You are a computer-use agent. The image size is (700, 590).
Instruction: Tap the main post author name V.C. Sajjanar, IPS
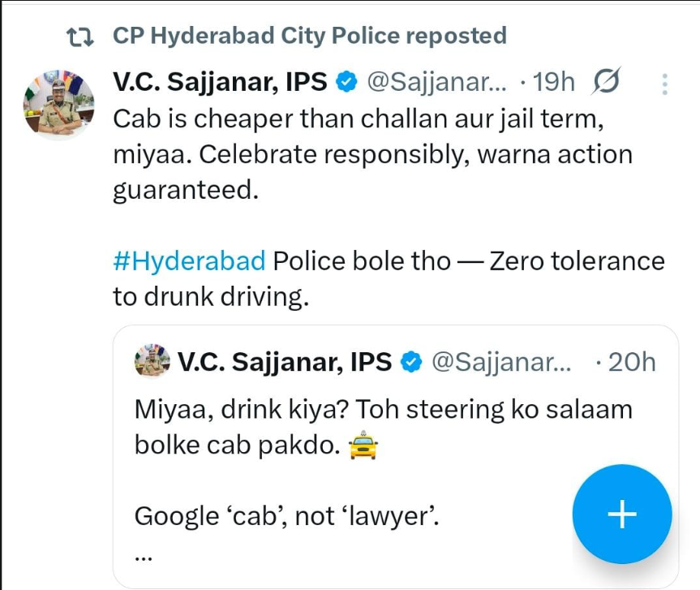click(220, 82)
